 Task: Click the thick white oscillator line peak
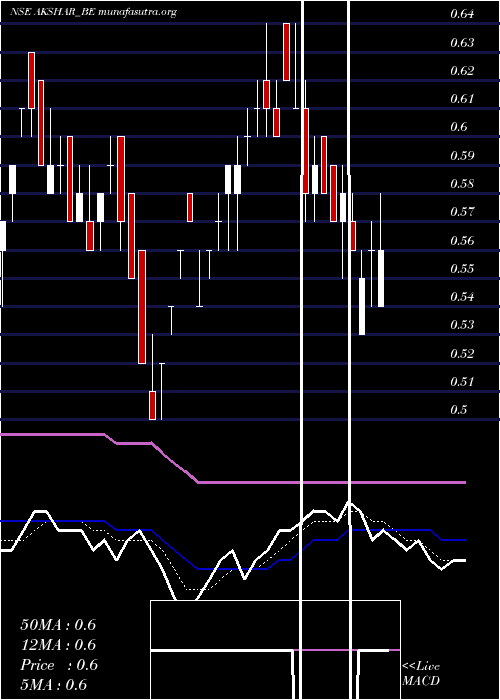tap(350, 503)
